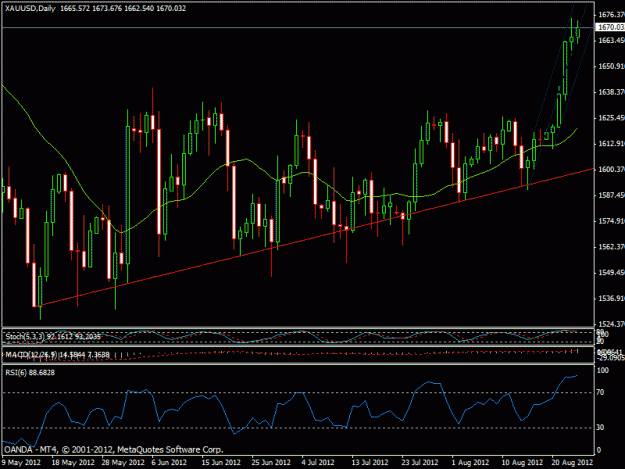Select the horizontal current price line
Image resolution: width=625 pixels, height=469 pixels.
click(x=297, y=27)
